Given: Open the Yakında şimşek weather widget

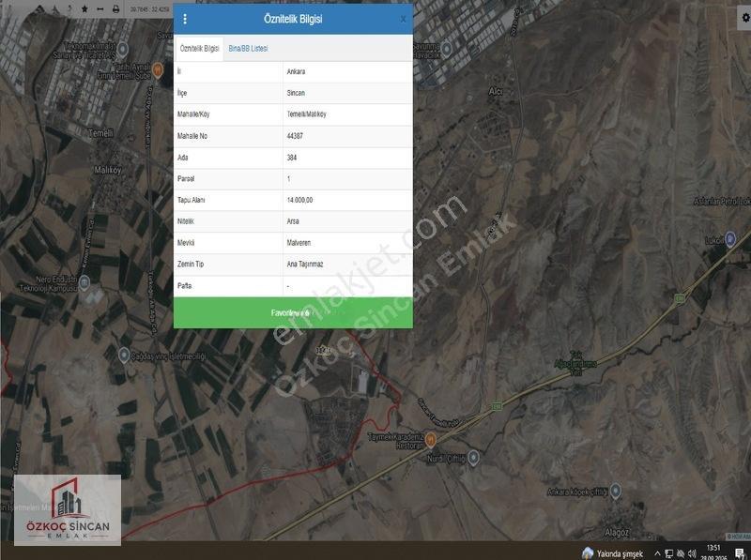Looking at the screenshot, I should [612, 553].
